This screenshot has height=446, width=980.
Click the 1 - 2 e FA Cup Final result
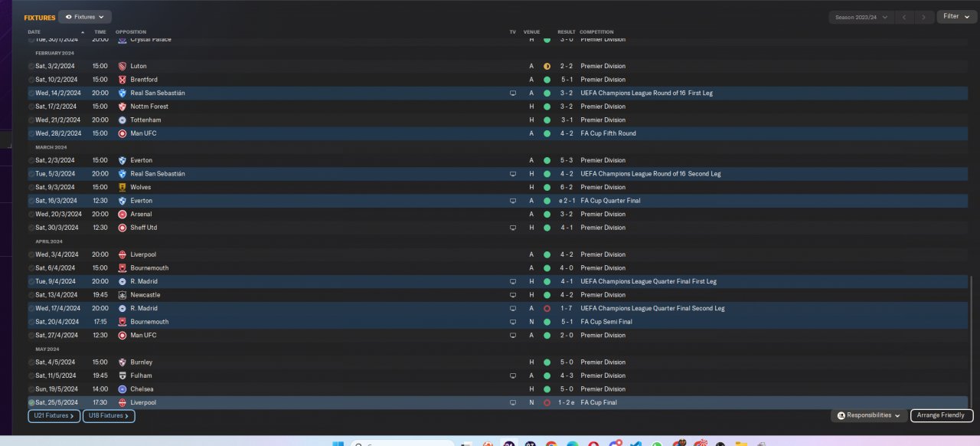(568, 402)
